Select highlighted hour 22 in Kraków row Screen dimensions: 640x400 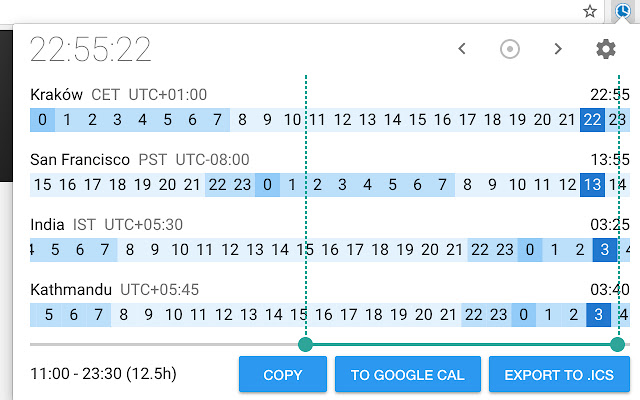coord(592,121)
